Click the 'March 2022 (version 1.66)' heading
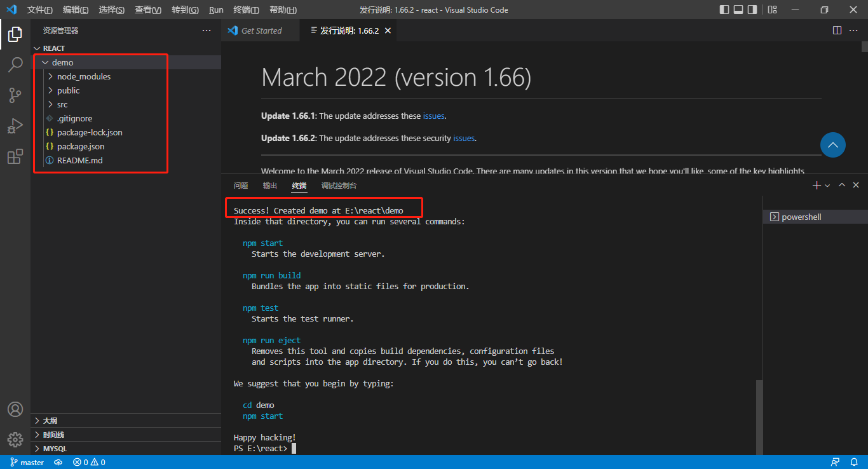Image resolution: width=868 pixels, height=469 pixels. click(396, 78)
